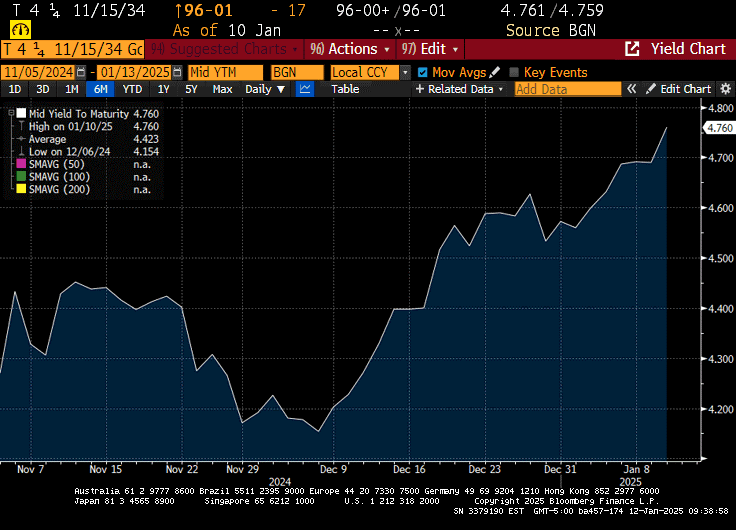This screenshot has width=736, height=530.
Task: Collapse the Mid Yield To Maturity legend tree
Action: pos(9,114)
